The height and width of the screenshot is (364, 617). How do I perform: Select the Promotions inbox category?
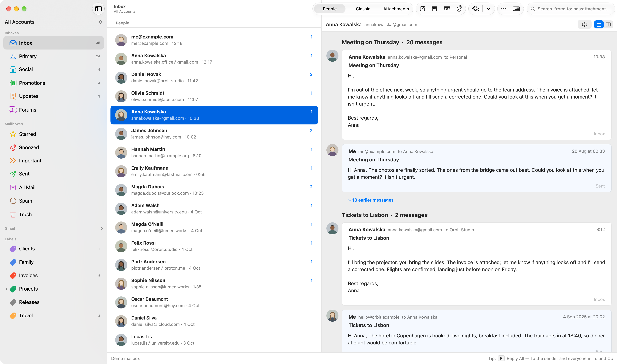(54, 83)
